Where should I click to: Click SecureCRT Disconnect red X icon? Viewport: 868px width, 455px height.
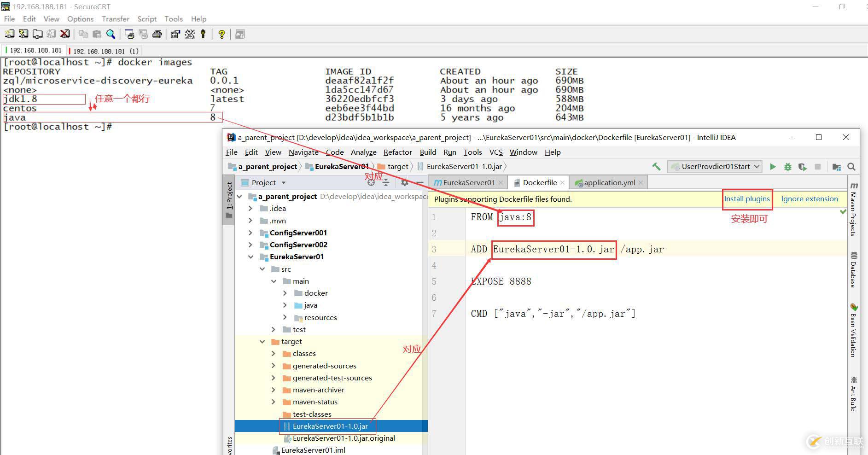(65, 34)
